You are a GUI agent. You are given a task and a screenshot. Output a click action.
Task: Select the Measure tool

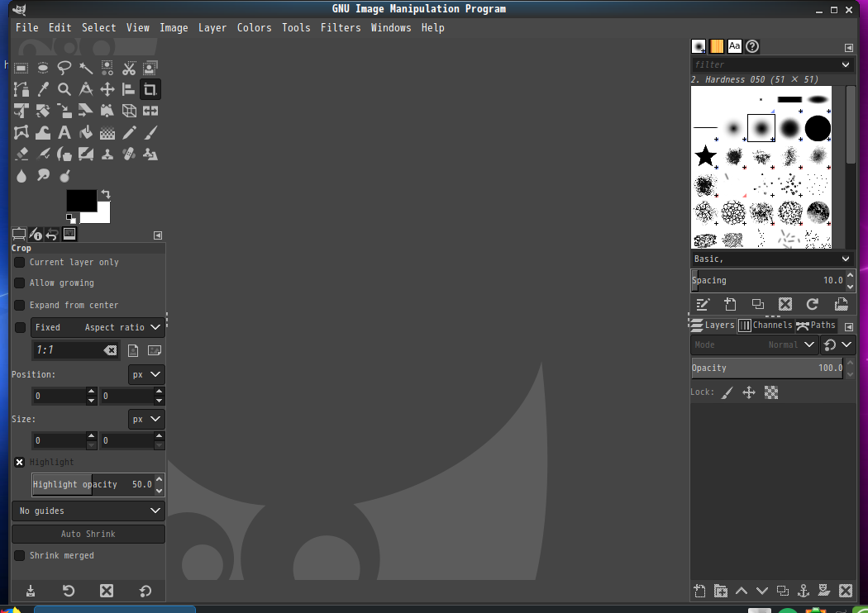(x=86, y=89)
